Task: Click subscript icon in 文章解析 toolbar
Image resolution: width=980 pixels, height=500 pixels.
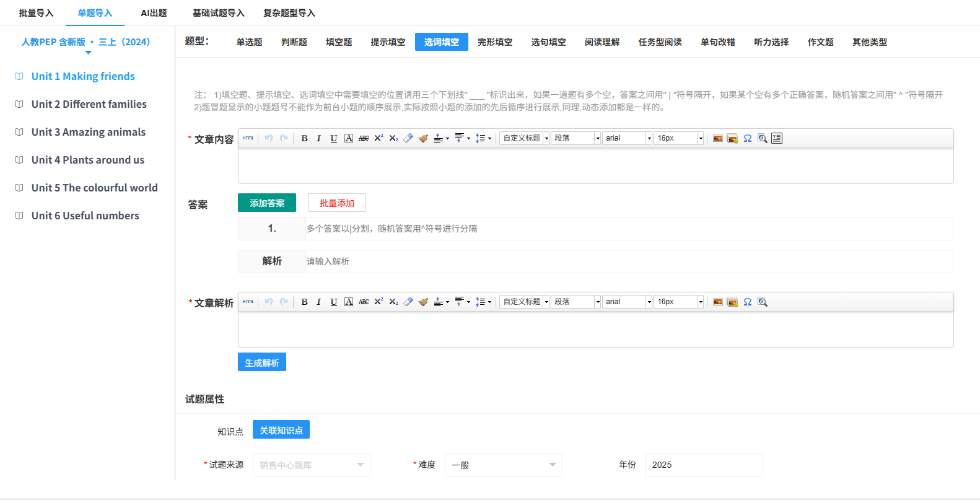Action: (x=393, y=302)
